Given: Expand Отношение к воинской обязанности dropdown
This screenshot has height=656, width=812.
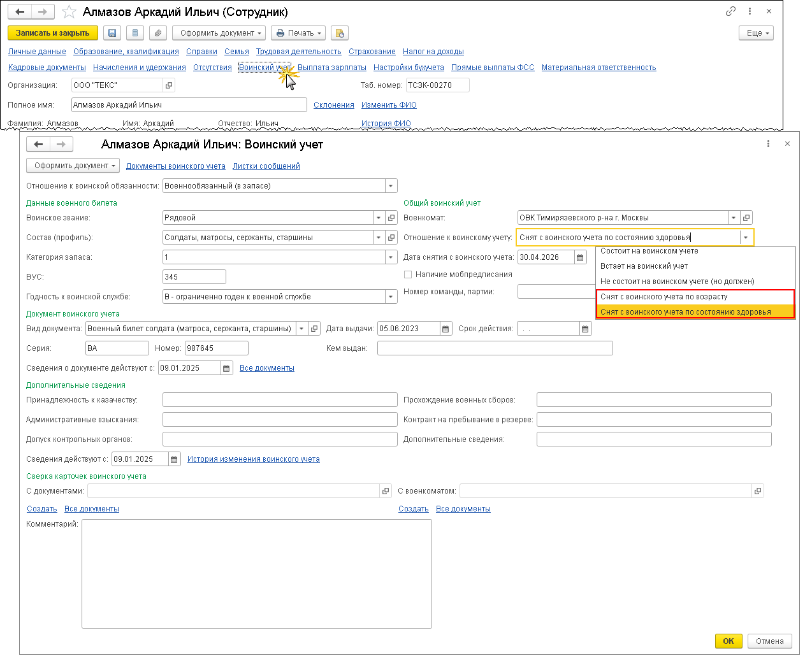Looking at the screenshot, I should coord(390,186).
